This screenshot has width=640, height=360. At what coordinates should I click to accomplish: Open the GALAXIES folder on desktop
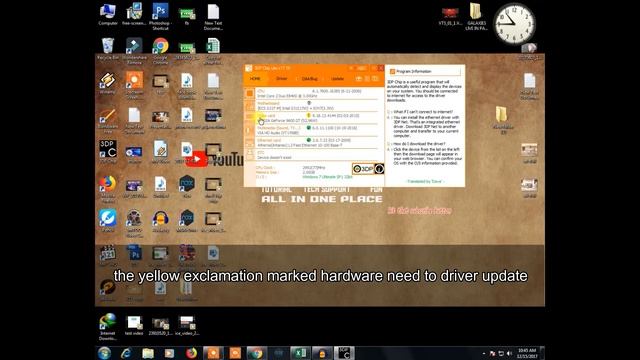point(476,16)
